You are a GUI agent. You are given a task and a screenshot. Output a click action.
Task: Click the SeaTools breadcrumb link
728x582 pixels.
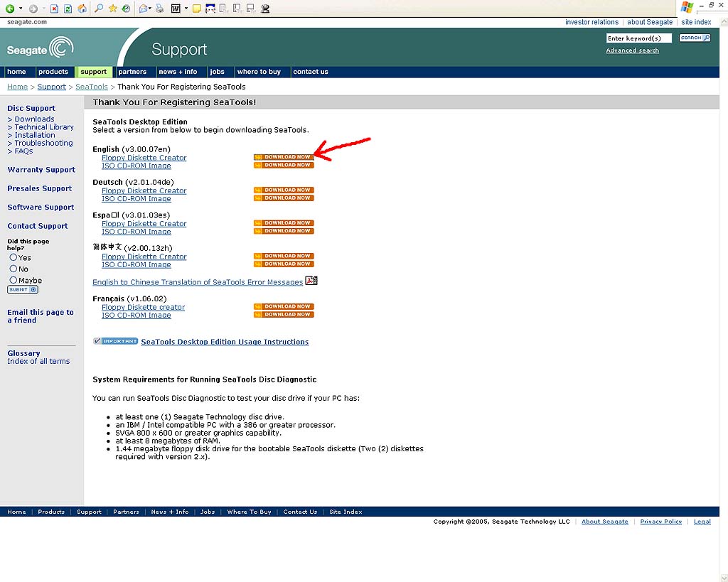pos(92,86)
